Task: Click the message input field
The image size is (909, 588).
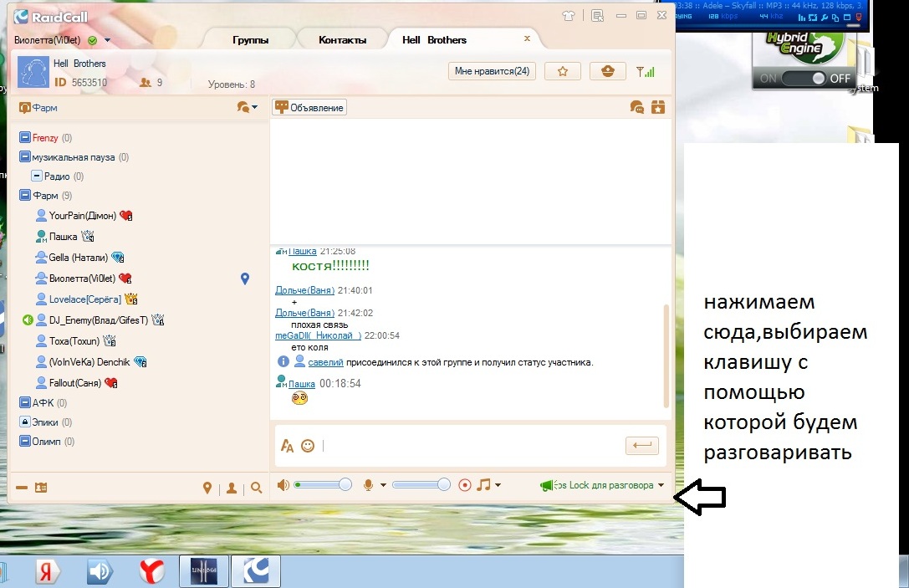Action: pyautogui.click(x=472, y=445)
